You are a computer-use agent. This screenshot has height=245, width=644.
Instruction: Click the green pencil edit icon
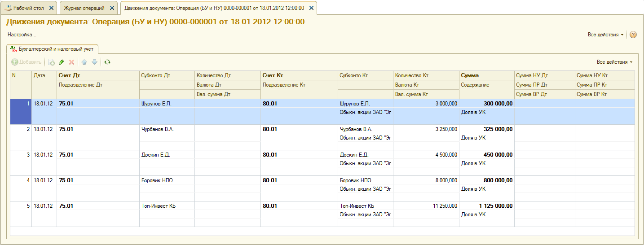click(62, 62)
